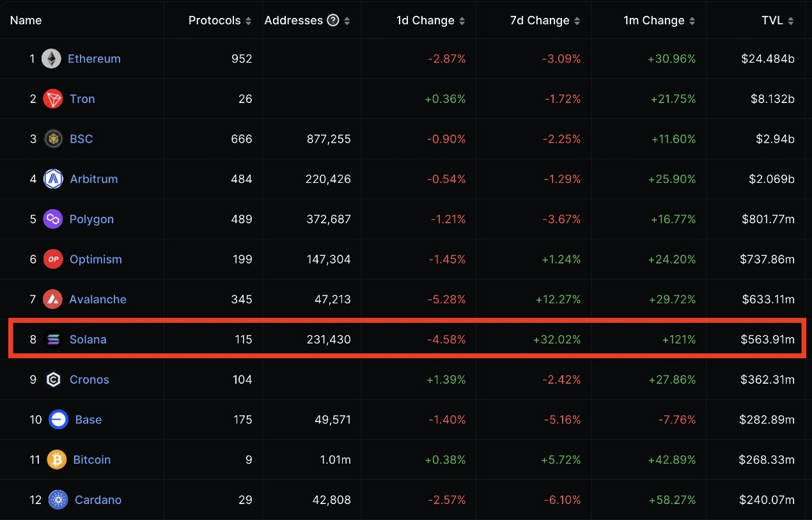Click the Optimism chain logo icon
812x520 pixels.
click(x=53, y=259)
